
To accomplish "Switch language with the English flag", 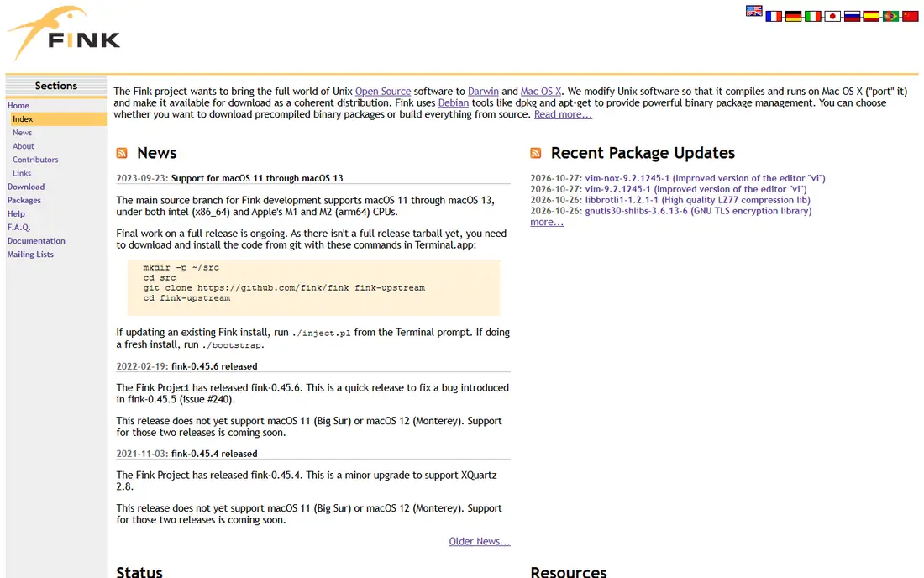I will point(753,11).
